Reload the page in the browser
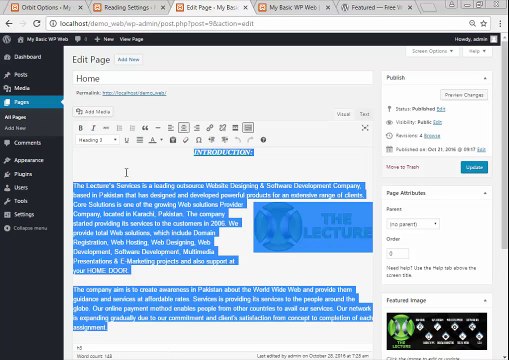The image size is (509, 360). coord(37,24)
